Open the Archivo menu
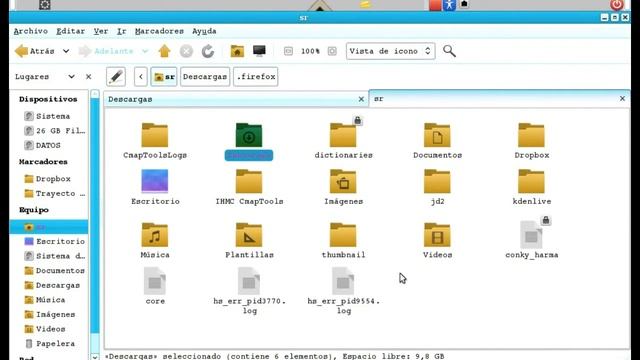Viewport: 640px width, 360px height. 31,31
